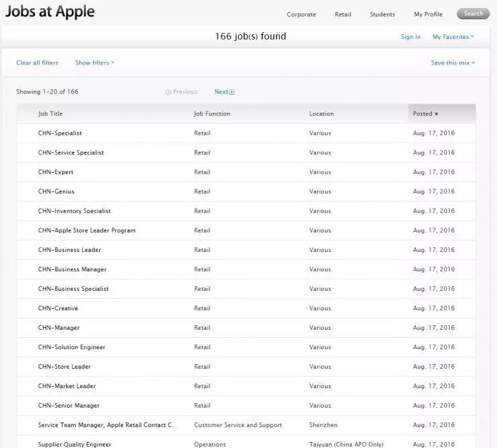Go to the Students section
Viewport: 497px width, 448px height.
coord(382,14)
